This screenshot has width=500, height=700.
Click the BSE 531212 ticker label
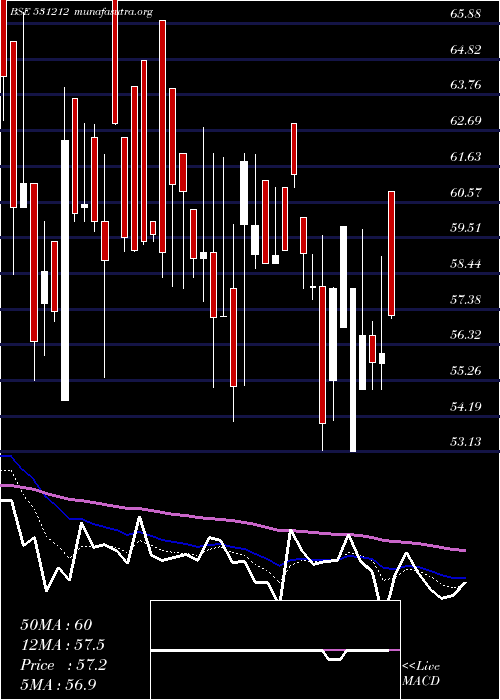click(39, 12)
